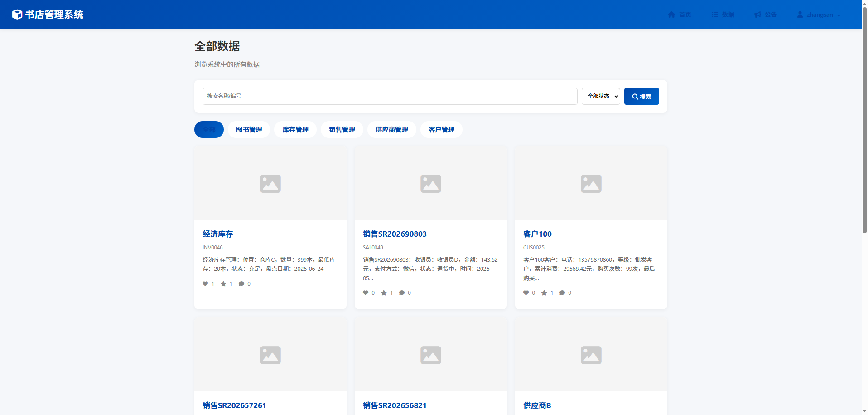Screen dimensions: 868x415
Task: Open the 客户100 title link
Action: (537, 234)
